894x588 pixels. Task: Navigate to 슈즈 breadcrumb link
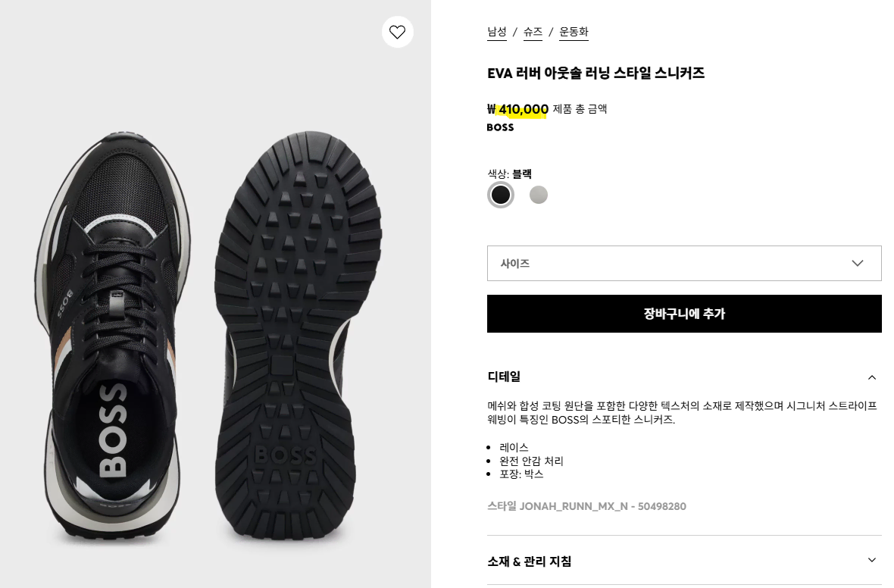point(533,32)
